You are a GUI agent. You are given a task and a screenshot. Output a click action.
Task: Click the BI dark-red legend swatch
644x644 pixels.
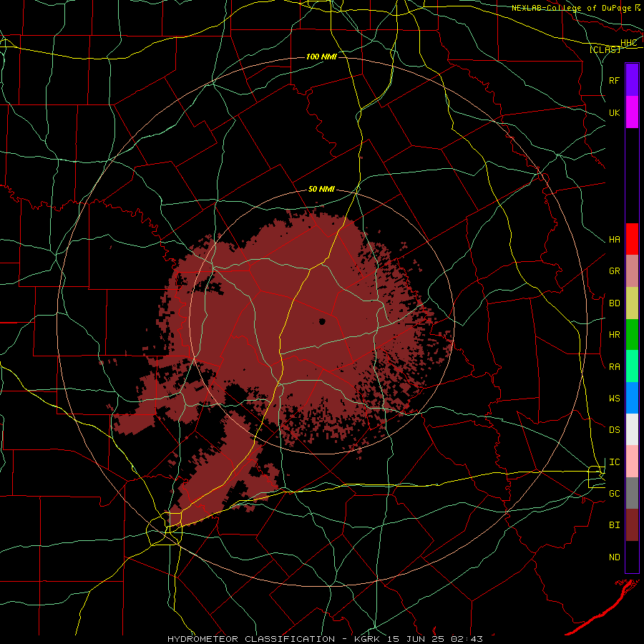[632, 525]
